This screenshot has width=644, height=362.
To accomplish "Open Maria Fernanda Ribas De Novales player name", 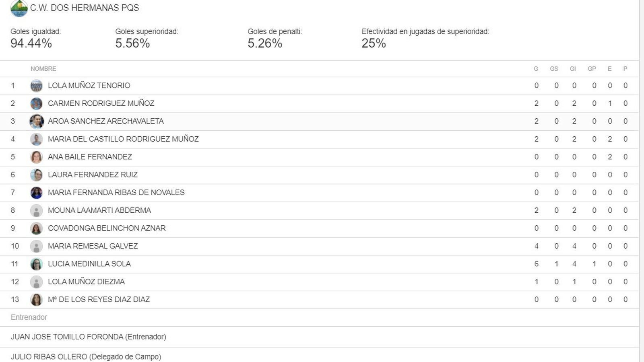I will pos(116,193).
